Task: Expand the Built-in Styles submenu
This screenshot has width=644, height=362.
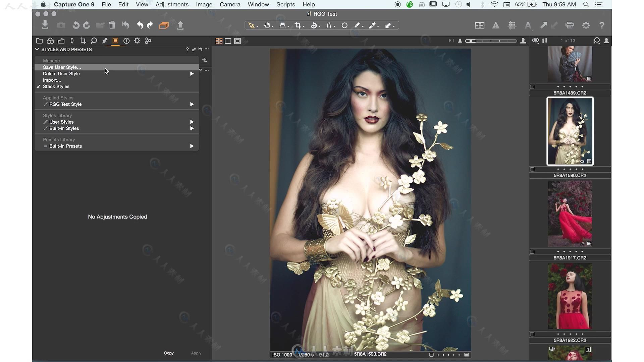Action: coord(192,128)
